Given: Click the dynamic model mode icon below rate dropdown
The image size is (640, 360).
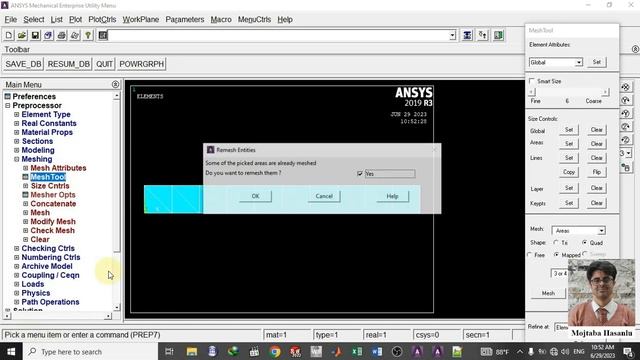Looking at the screenshot, I should click(626, 167).
